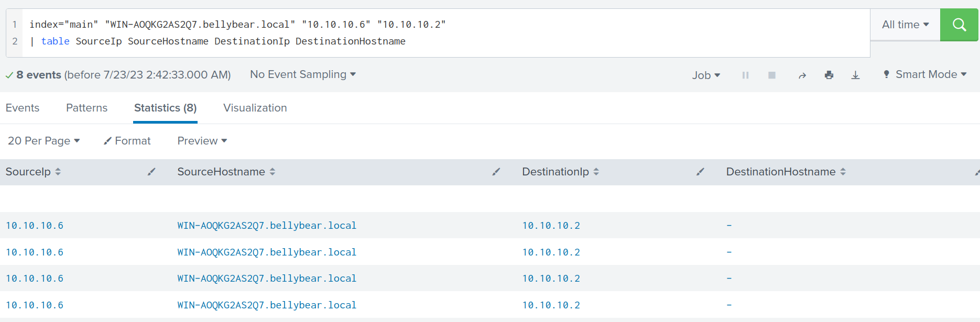This screenshot has width=980, height=322.
Task: Switch to the Events tab
Action: pyautogui.click(x=23, y=108)
